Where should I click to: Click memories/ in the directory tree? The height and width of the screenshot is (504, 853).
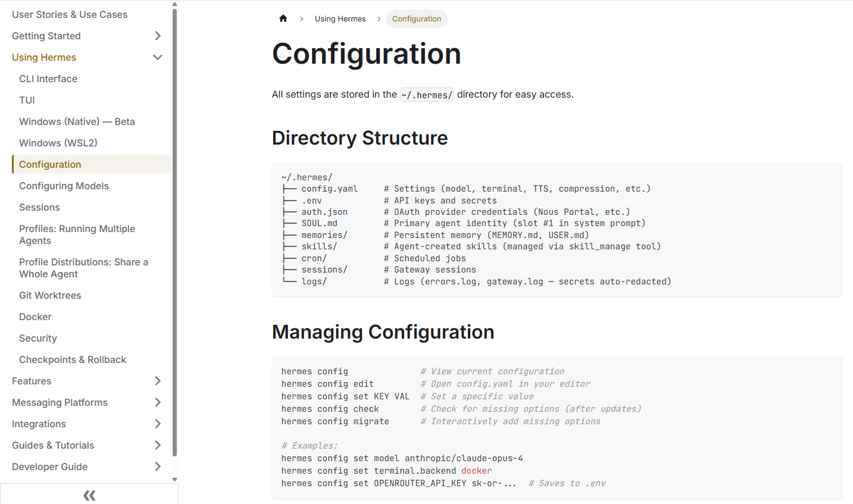tap(324, 235)
